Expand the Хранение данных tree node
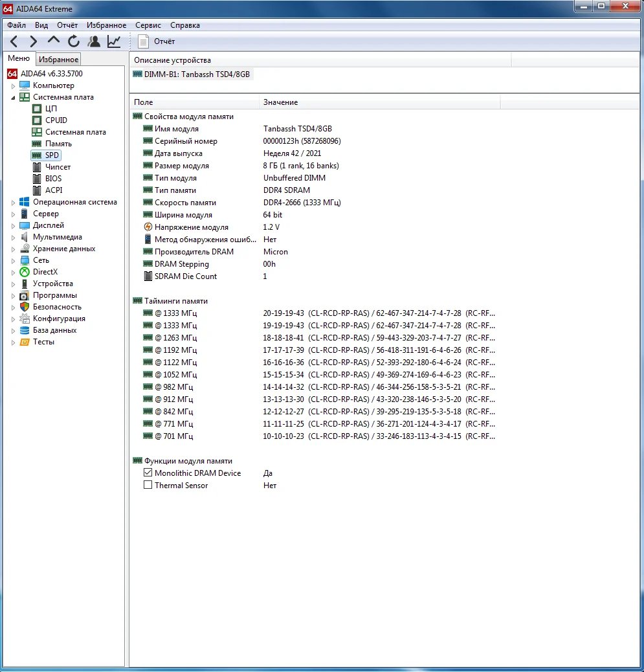 click(x=14, y=249)
